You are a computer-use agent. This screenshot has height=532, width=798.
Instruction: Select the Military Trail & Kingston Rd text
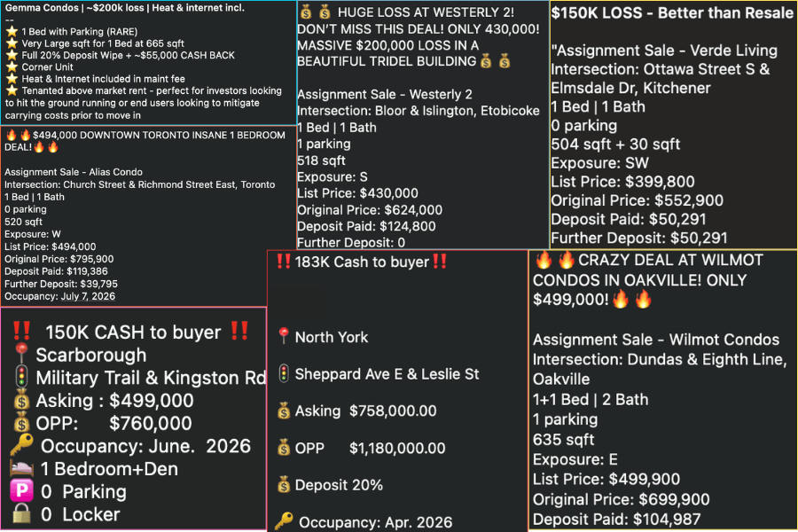[146, 376]
